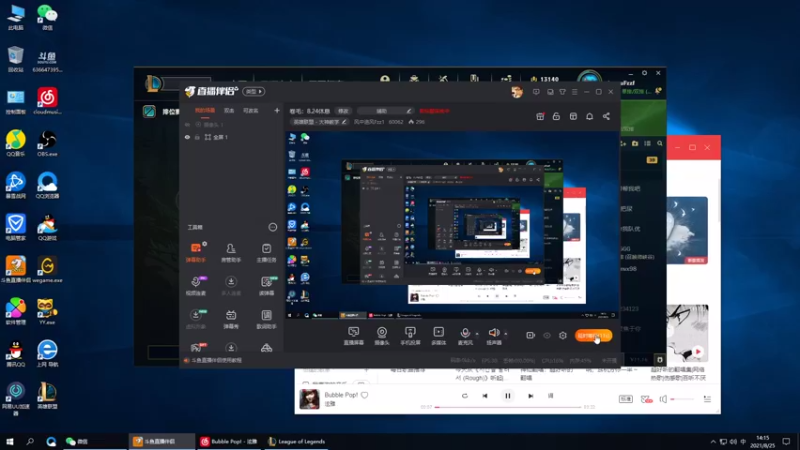Open the gift box icon in streaming tool
This screenshot has width=800, height=450.
coord(540,116)
